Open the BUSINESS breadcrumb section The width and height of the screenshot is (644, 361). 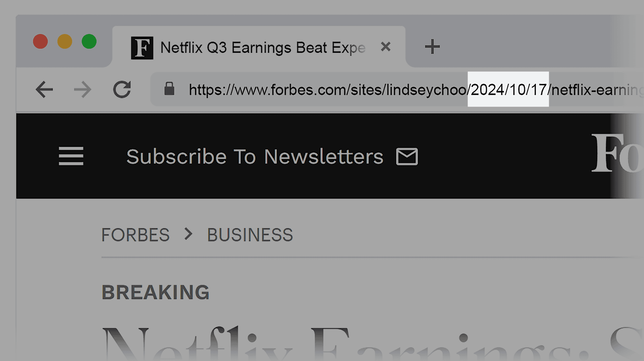(250, 235)
